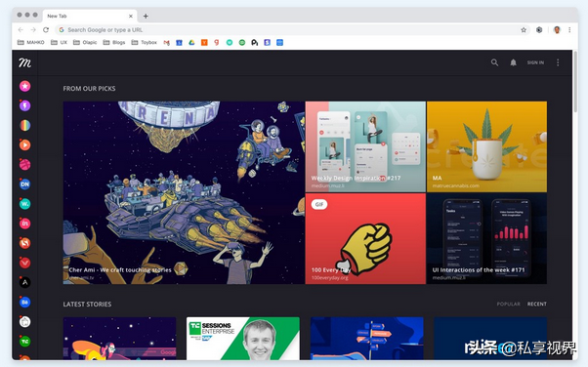This screenshot has width=588, height=367.
Task: Click SIGN IN in Muzli header
Action: (x=535, y=62)
